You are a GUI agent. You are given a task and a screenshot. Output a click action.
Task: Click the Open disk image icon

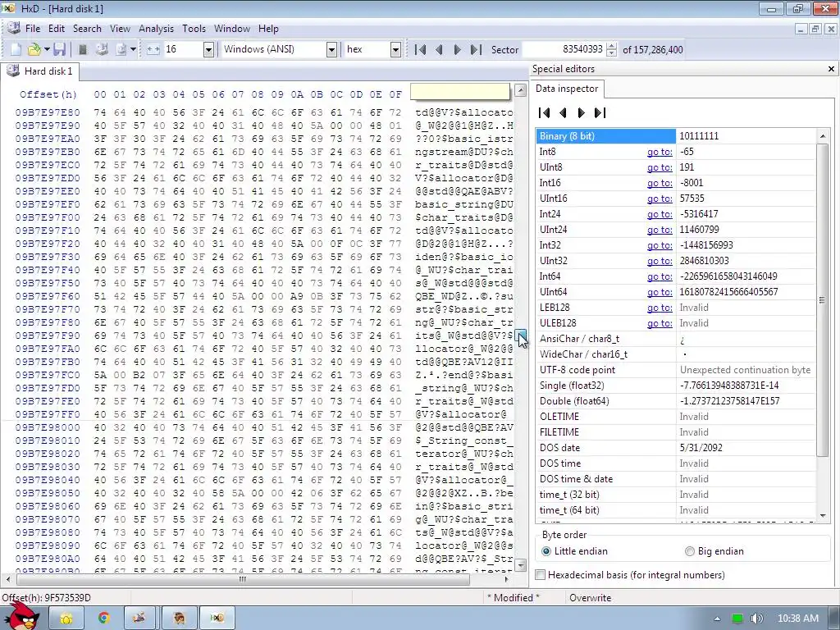(121, 50)
